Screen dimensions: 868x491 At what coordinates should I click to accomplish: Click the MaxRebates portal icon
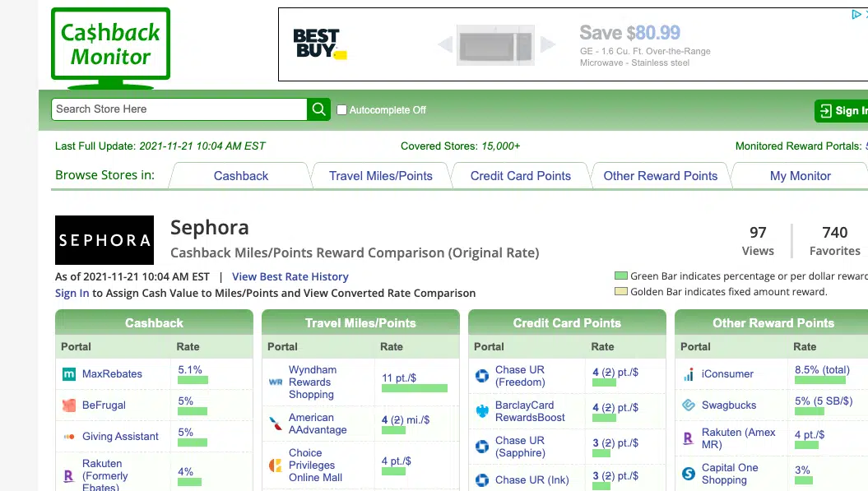[x=69, y=374]
